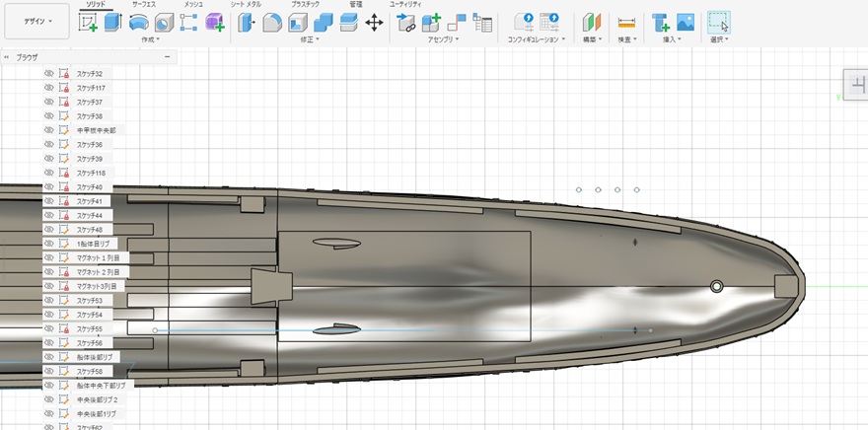Viewport: 868px width, 430px height.
Task: Click the Press Pull tool icon
Action: (x=246, y=22)
